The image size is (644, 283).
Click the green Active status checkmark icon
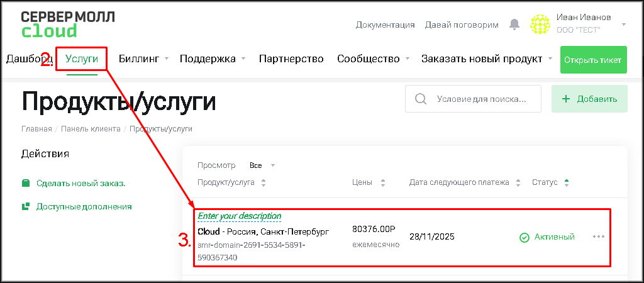pyautogui.click(x=524, y=237)
